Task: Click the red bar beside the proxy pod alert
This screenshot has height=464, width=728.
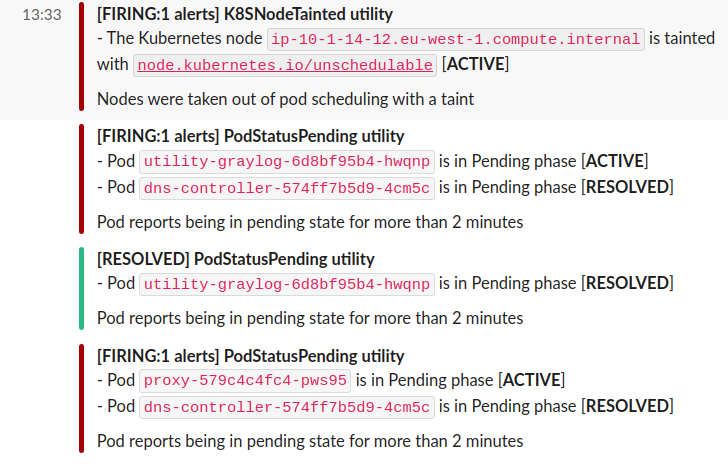Action: [x=82, y=398]
